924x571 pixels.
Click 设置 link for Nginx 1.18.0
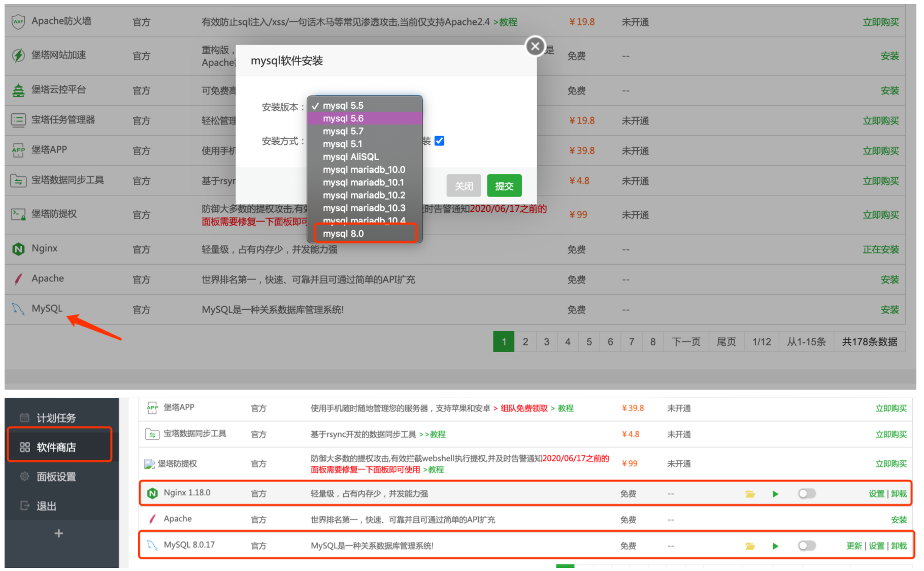pos(876,493)
